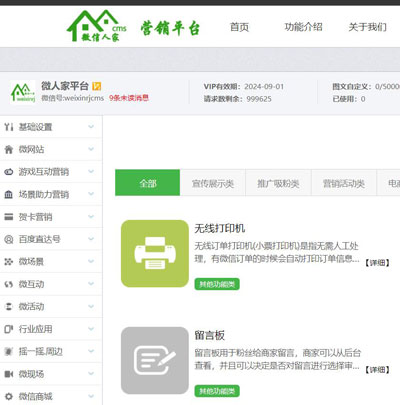Click the VIP有效期 2024-09-01 text
The height and width of the screenshot is (405, 400).
coord(244,87)
